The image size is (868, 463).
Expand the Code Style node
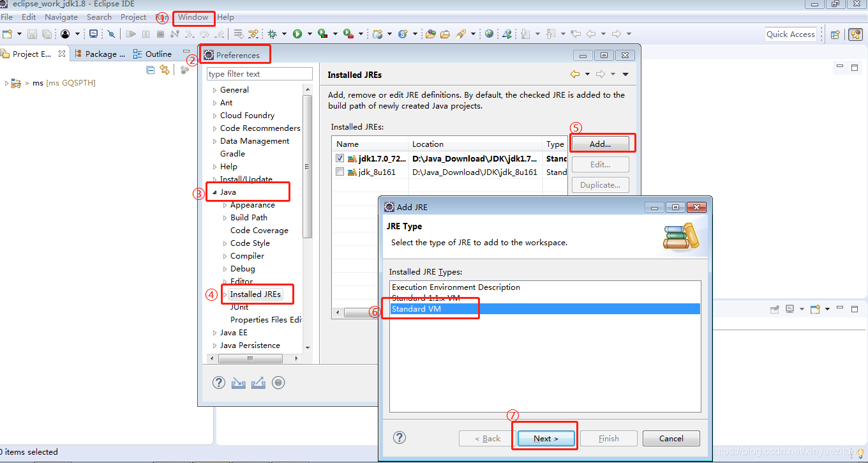pos(225,243)
